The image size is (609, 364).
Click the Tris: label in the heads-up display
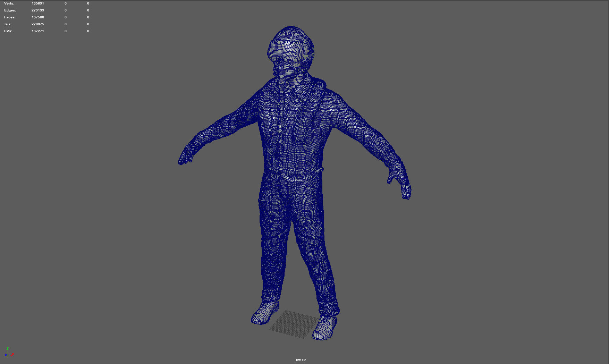click(8, 24)
